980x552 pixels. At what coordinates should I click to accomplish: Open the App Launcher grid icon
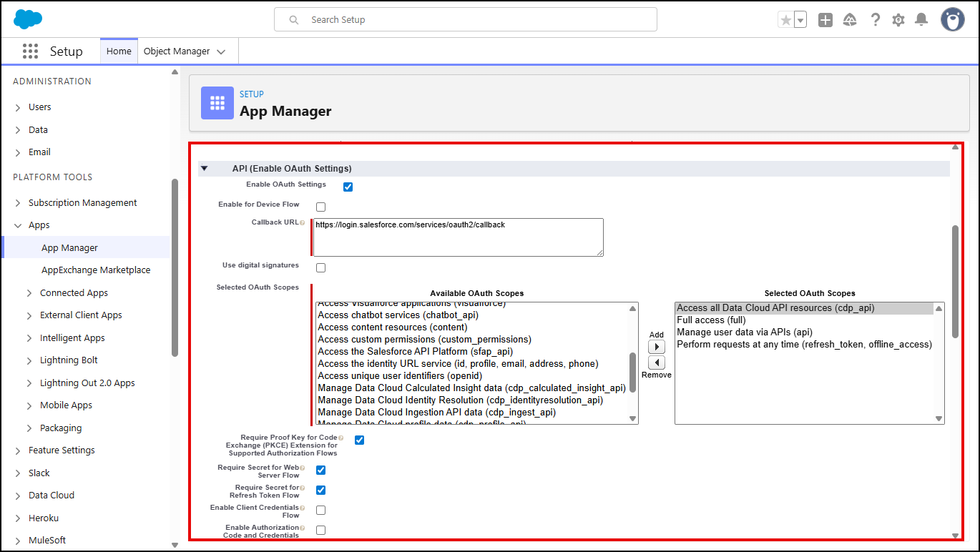point(30,51)
